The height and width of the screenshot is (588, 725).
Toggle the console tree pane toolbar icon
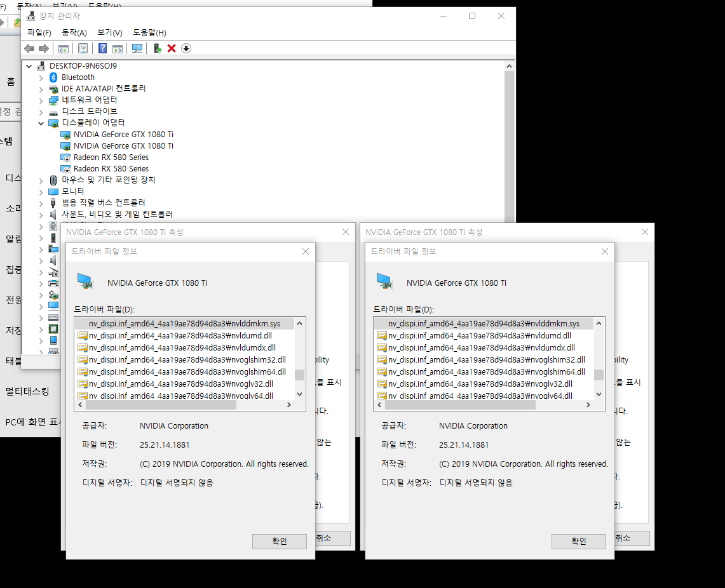[64, 48]
